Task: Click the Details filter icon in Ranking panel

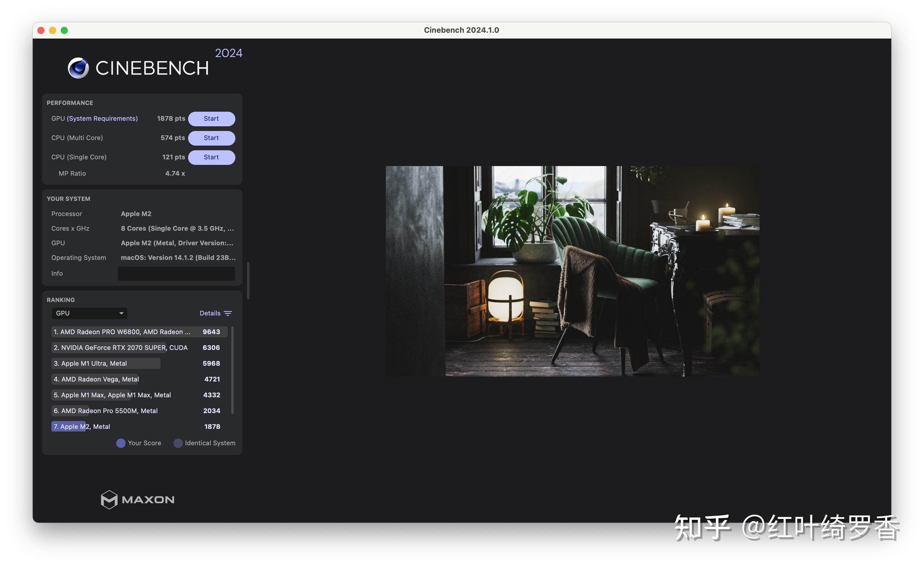Action: coord(228,313)
